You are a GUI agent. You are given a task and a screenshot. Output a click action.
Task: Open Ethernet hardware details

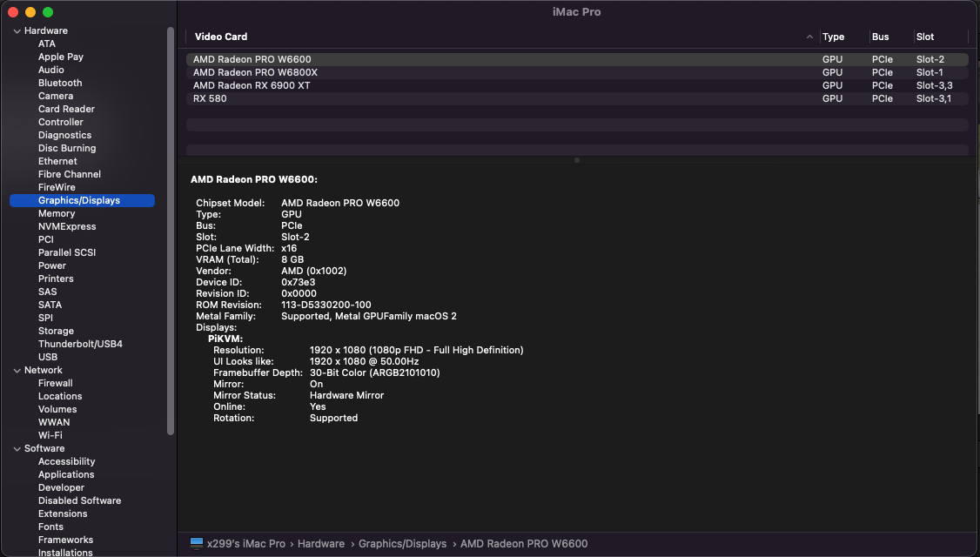(x=57, y=161)
